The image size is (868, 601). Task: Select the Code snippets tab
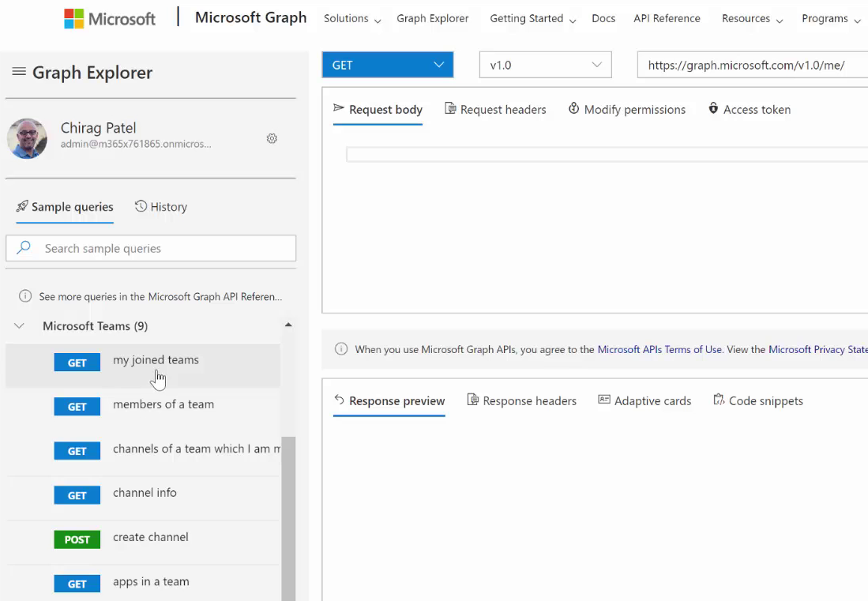click(758, 400)
